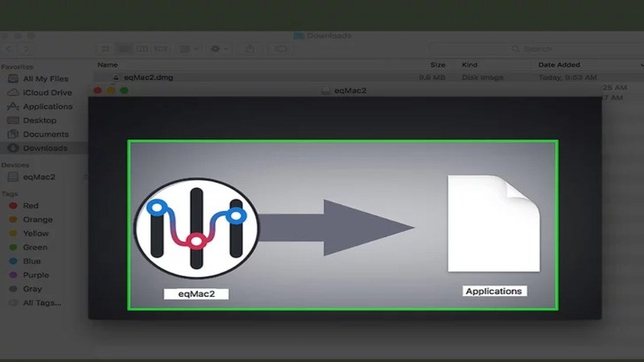Filter by Gray tag
This screenshot has height=362, width=644.
[x=32, y=290]
